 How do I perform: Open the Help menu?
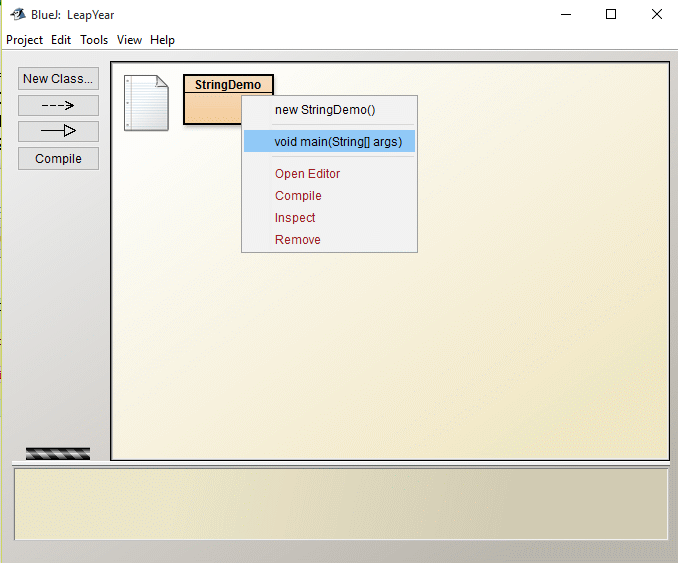[162, 40]
